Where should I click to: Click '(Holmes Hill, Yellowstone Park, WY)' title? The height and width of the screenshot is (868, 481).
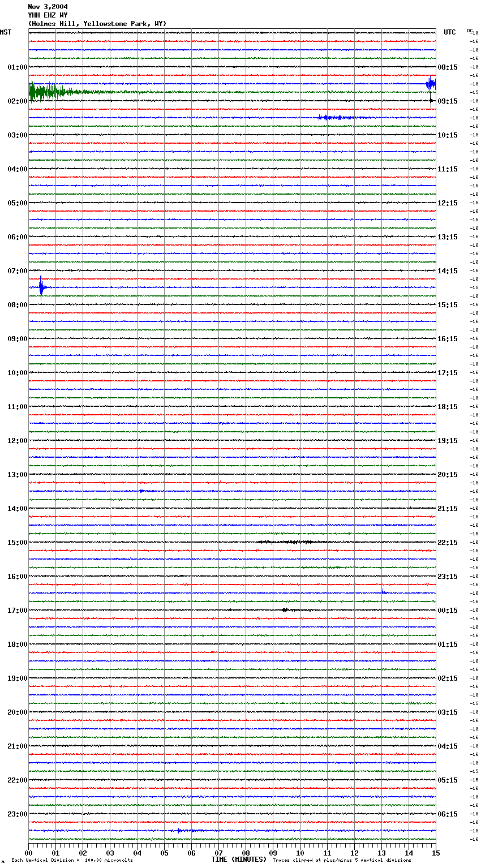tap(97, 24)
